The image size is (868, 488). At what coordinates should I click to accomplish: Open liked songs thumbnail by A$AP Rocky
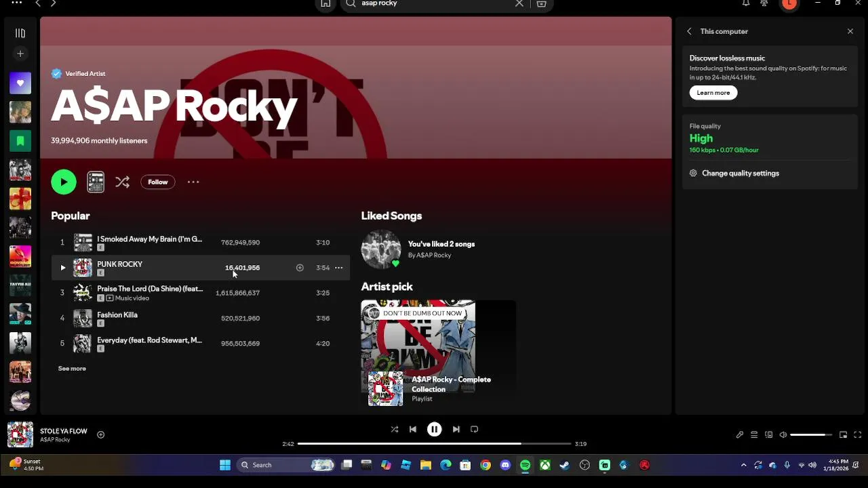tap(381, 249)
